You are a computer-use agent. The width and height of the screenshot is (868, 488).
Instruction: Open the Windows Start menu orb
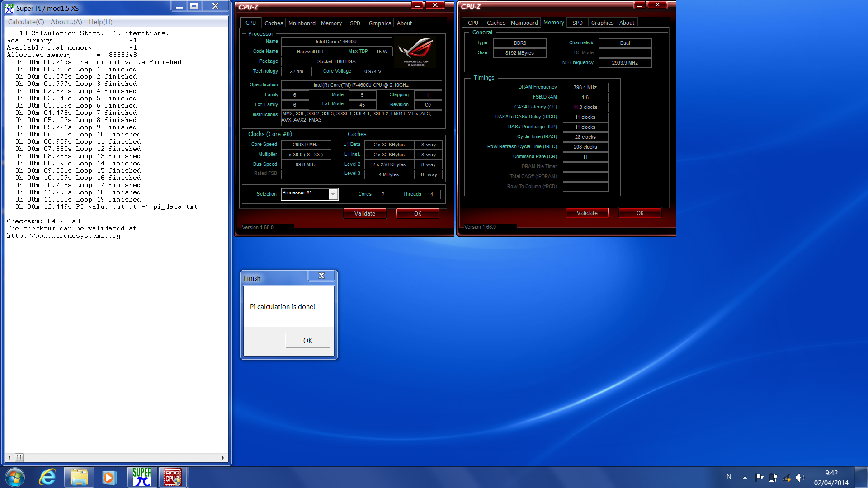(x=15, y=478)
